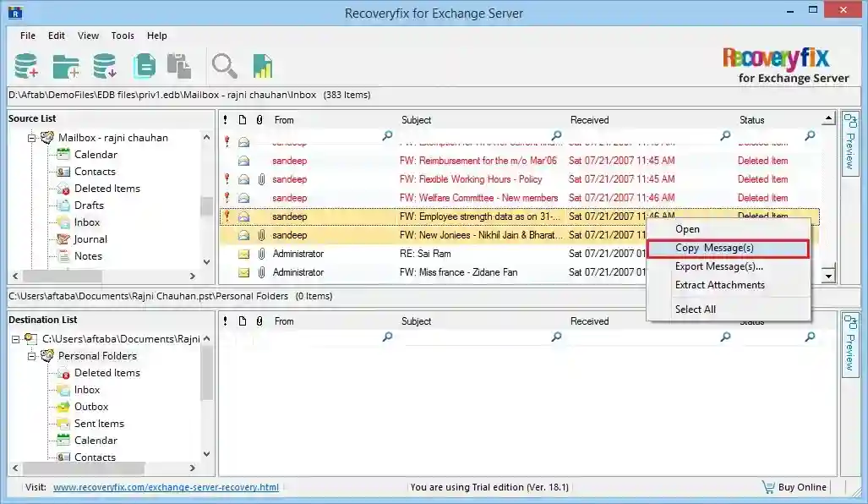Click search icon in source From column
The height and width of the screenshot is (504, 868).
pos(387,135)
